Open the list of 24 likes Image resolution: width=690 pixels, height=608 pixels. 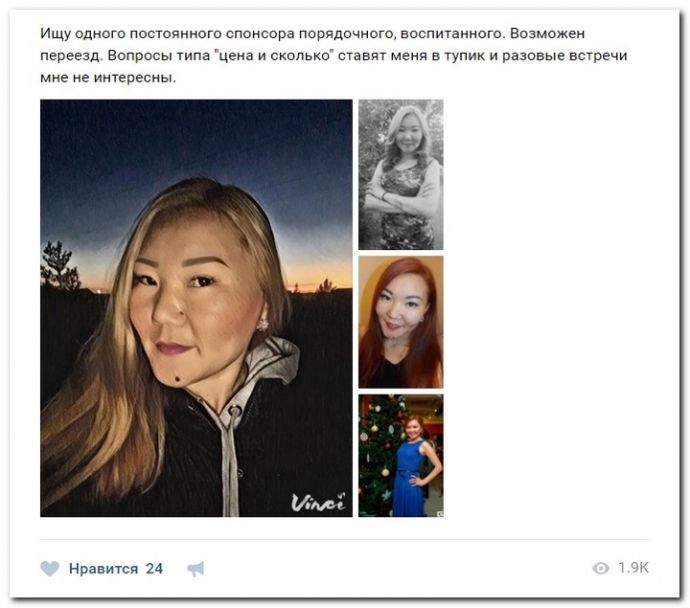tap(154, 568)
